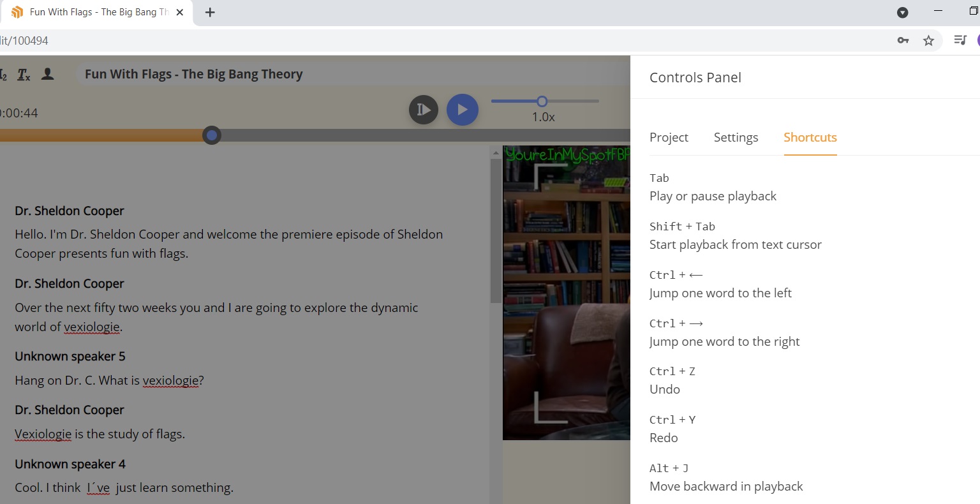Switch to the Settings tab
980x504 pixels.
(x=736, y=137)
